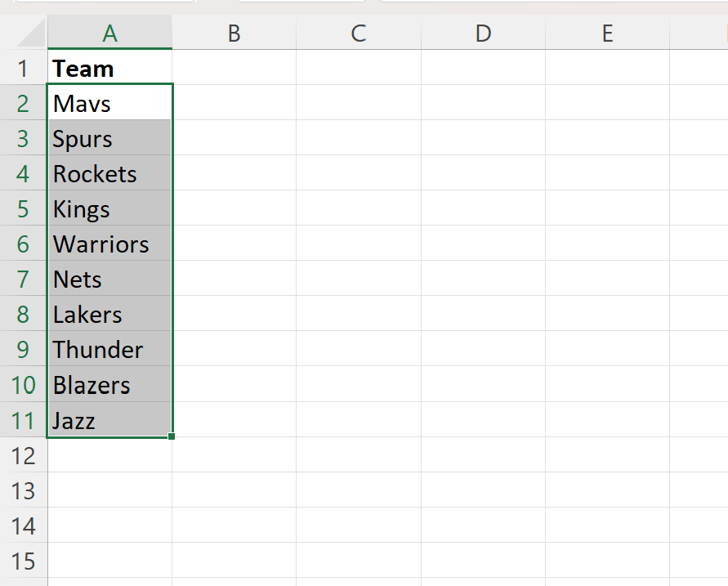Click the Thunder cell

[109, 350]
